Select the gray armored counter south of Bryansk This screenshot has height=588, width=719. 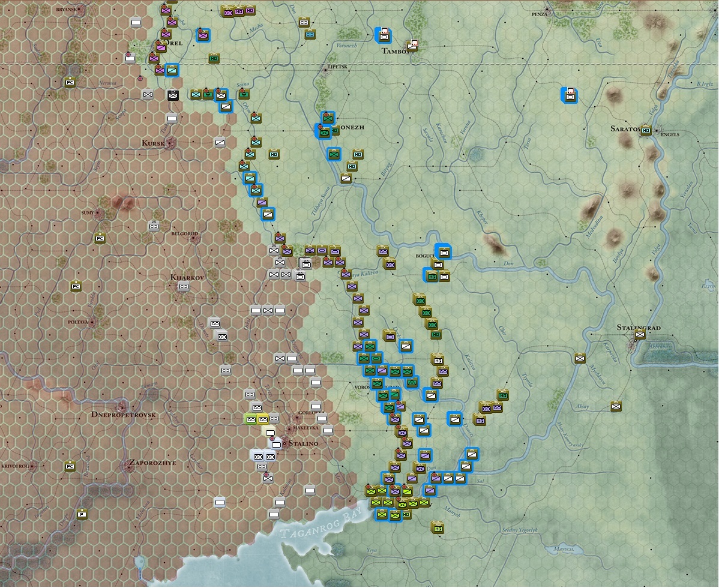click(x=136, y=22)
